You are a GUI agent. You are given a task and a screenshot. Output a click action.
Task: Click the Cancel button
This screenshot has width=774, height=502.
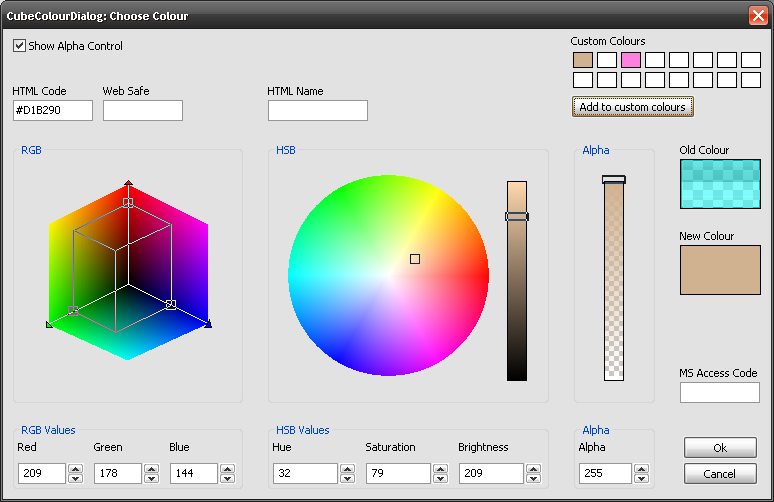point(720,473)
